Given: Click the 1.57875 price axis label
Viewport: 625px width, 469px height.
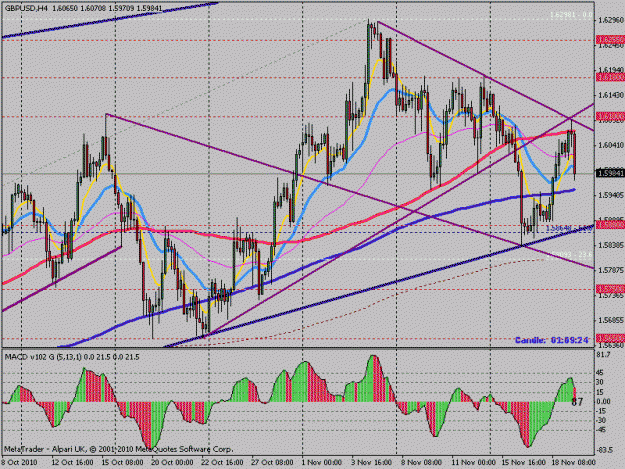Looking at the screenshot, I should 611,270.
